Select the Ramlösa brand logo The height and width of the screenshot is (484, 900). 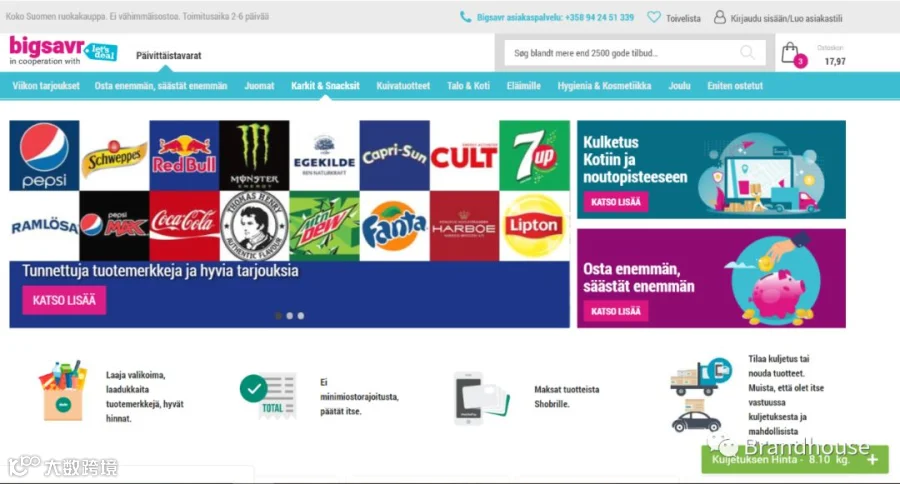(x=44, y=226)
